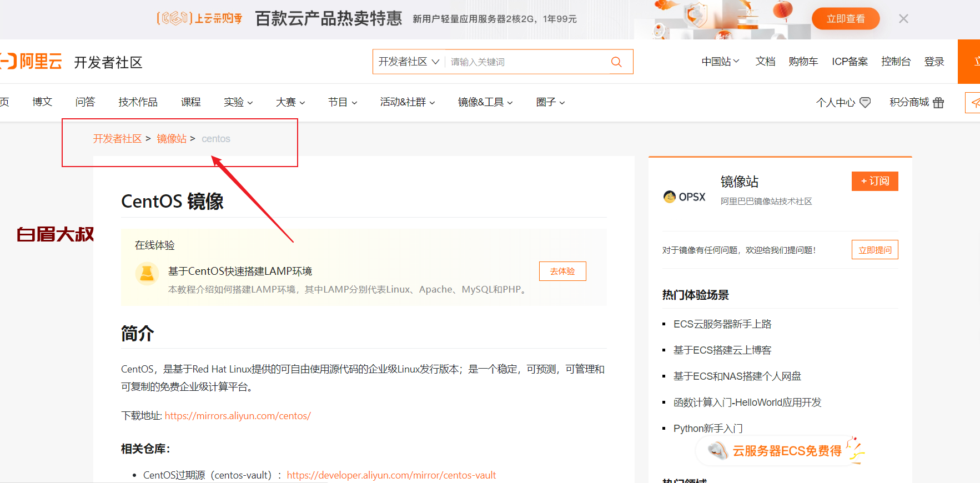Click the + 订阅 button
Screen dimensions: 980x483
(875, 181)
